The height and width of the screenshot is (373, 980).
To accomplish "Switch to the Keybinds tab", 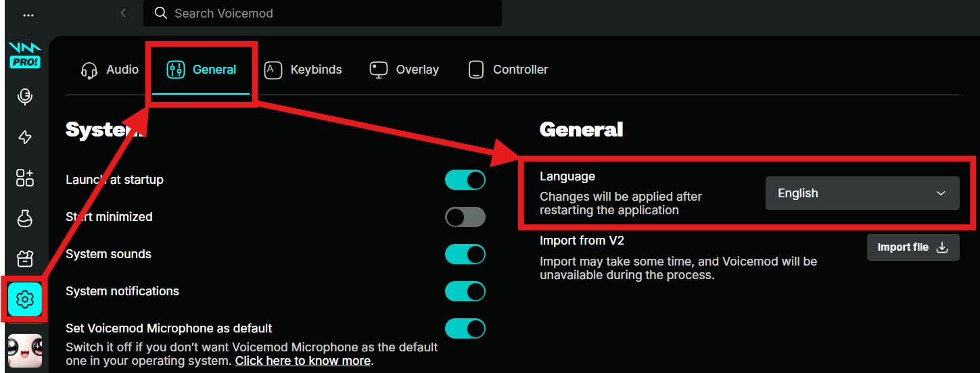I will 303,70.
